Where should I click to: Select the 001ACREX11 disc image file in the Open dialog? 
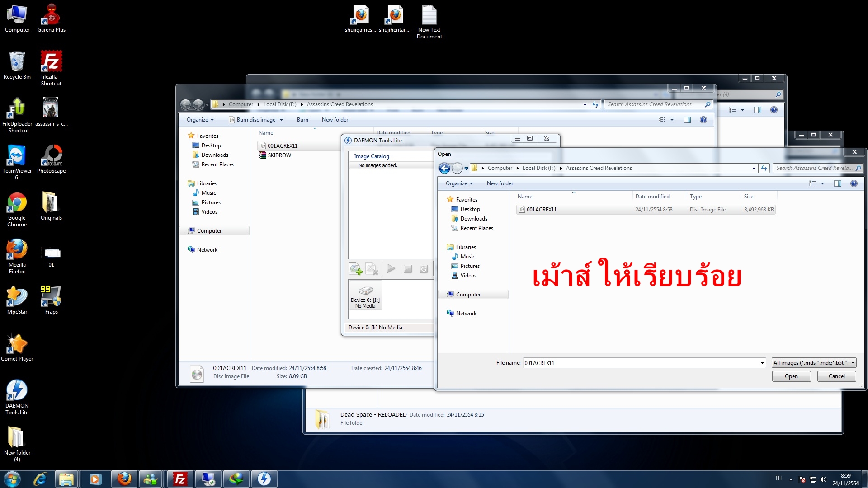click(x=542, y=210)
